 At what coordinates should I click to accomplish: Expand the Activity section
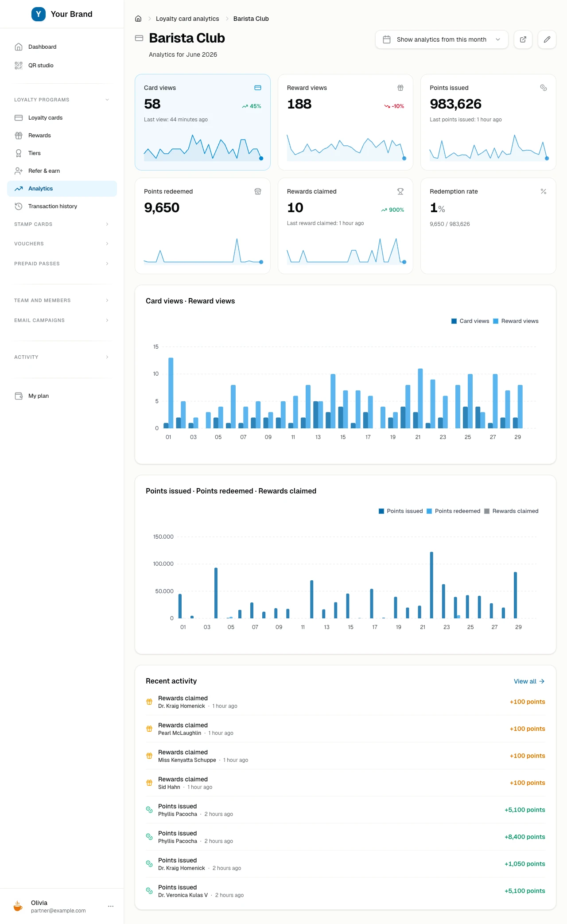pyautogui.click(x=62, y=357)
